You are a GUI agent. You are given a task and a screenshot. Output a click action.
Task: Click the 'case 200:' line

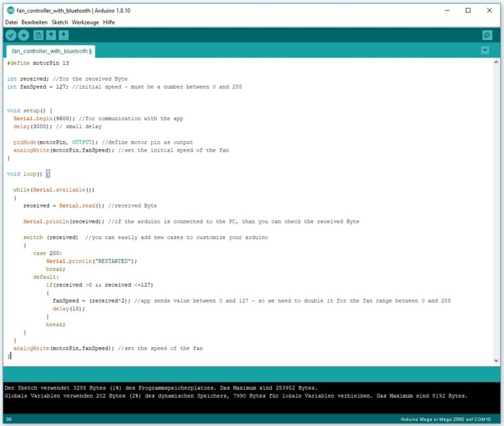pos(47,253)
